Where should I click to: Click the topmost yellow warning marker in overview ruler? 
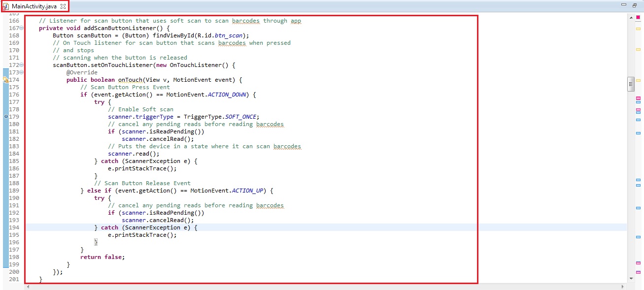click(x=638, y=29)
